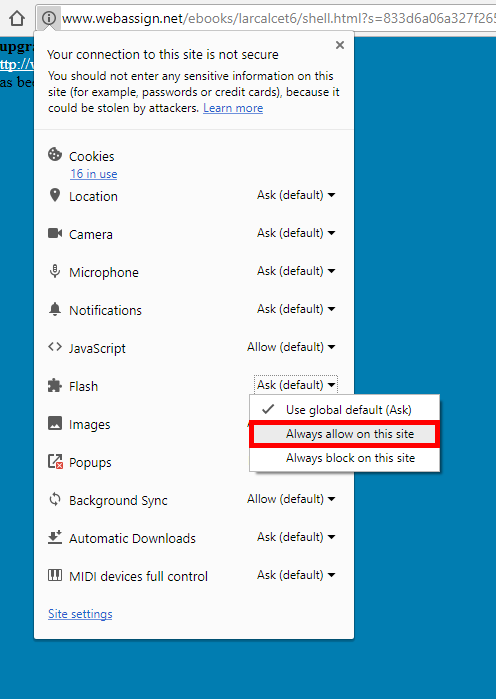
Task: Open the Learn more link
Action: (233, 108)
